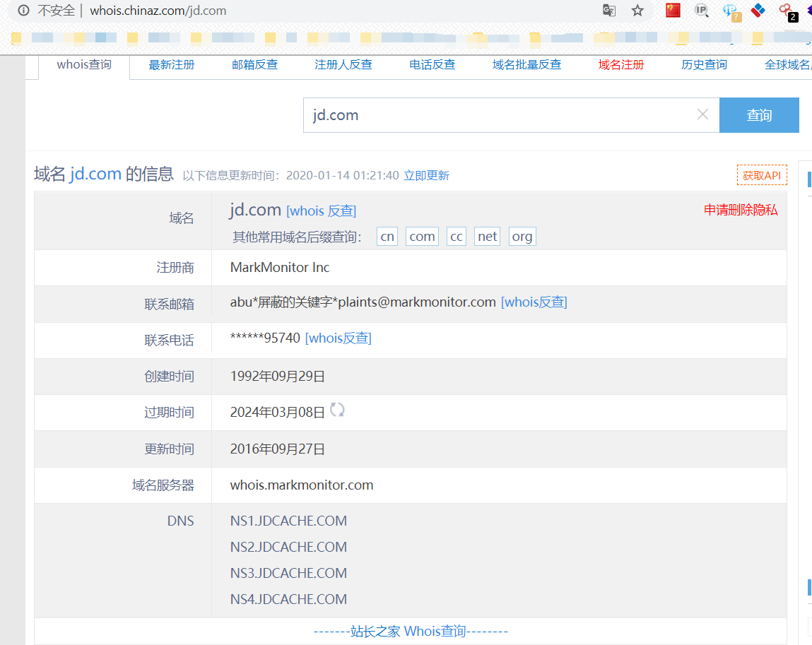The height and width of the screenshot is (645, 812).
Task: Select the update date 2016年09月27日
Action: (x=277, y=449)
